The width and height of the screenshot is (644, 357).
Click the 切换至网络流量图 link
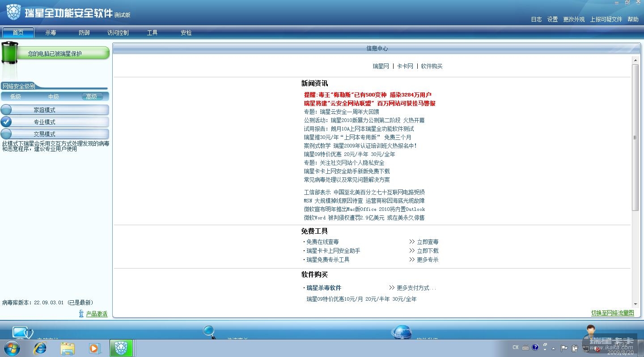613,313
